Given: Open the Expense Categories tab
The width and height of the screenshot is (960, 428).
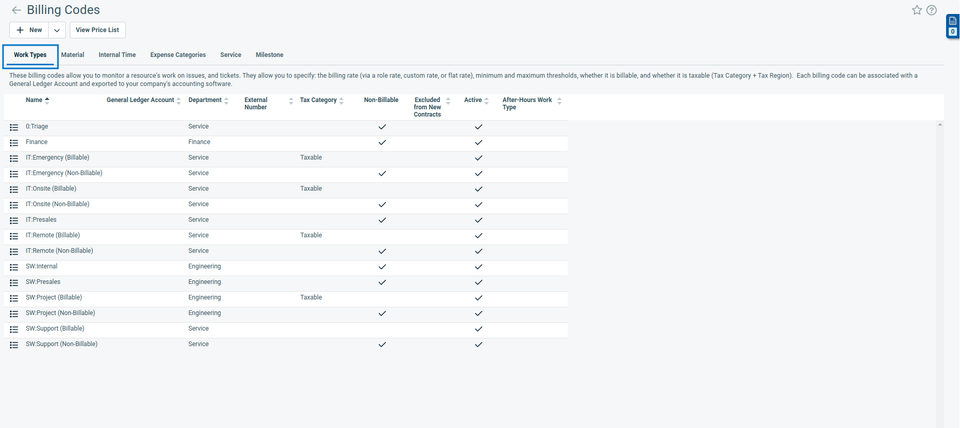Looking at the screenshot, I should click(178, 55).
